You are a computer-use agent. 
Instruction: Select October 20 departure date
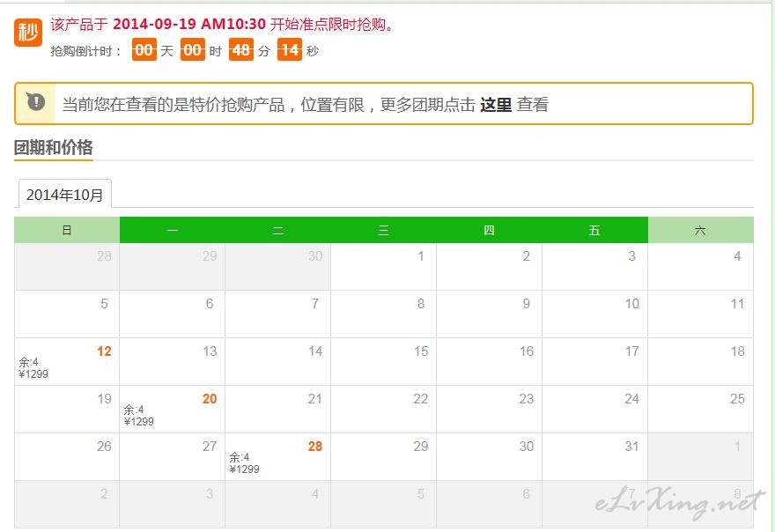pyautogui.click(x=172, y=410)
